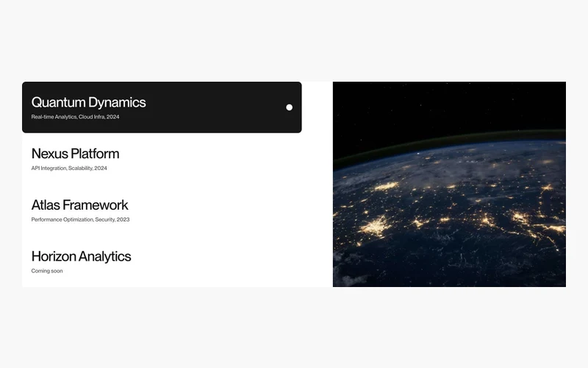Screen dimensions: 588x368
Task: Click the 'Coming soon' label
Action: (x=47, y=271)
